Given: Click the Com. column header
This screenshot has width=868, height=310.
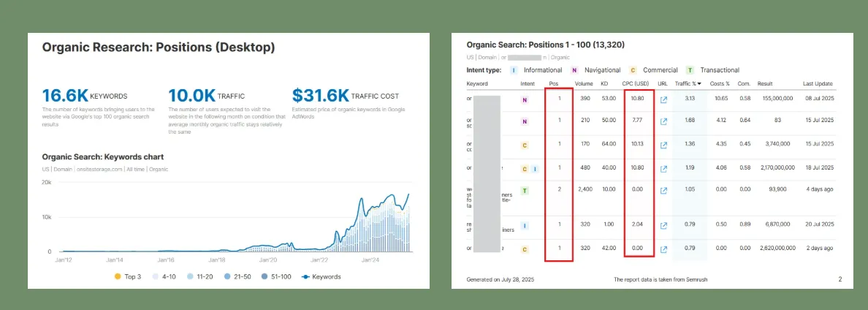Looking at the screenshot, I should pos(744,83).
